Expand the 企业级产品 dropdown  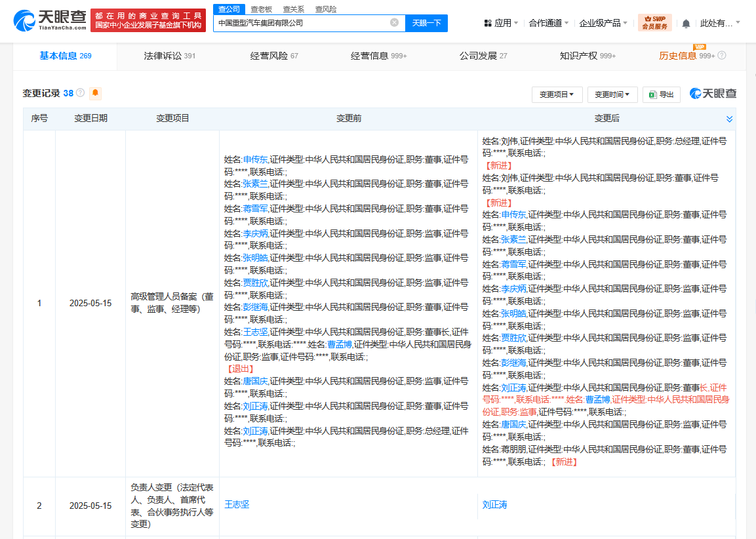coord(603,23)
